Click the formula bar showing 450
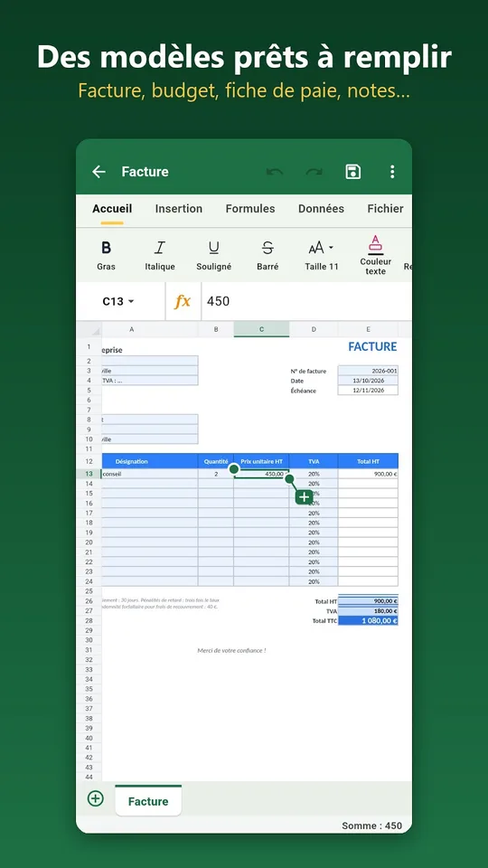488x868 pixels. tap(306, 301)
